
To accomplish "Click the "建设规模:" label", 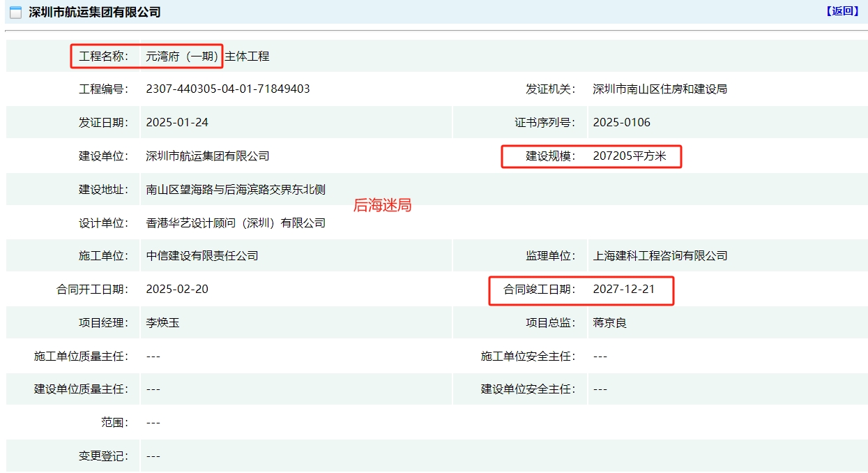I will [551, 156].
